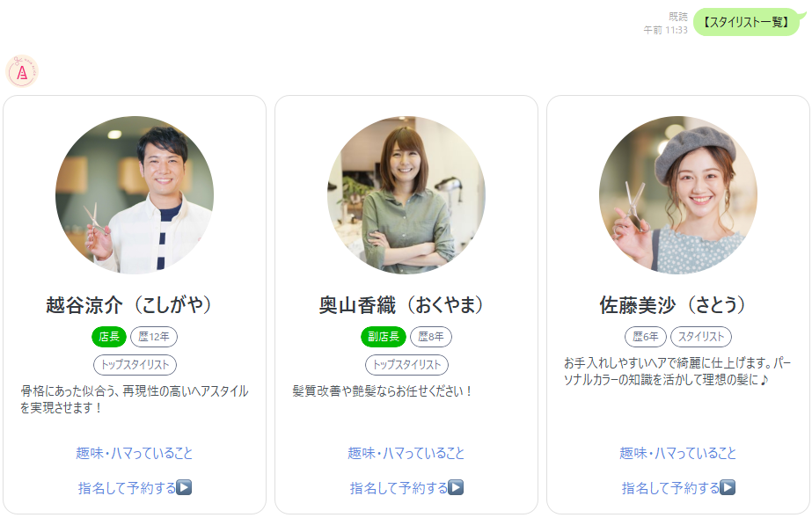Select the green 店長 badge
The width and height of the screenshot is (812, 518).
pos(109,337)
